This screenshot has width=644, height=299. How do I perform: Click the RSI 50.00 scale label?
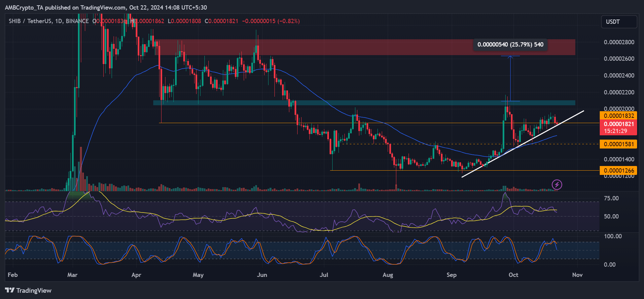point(611,216)
